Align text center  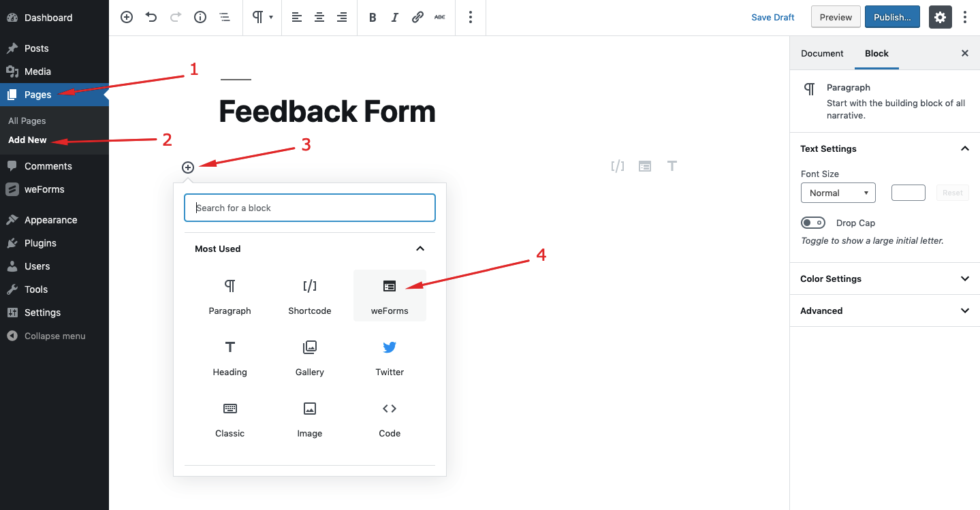(x=319, y=18)
